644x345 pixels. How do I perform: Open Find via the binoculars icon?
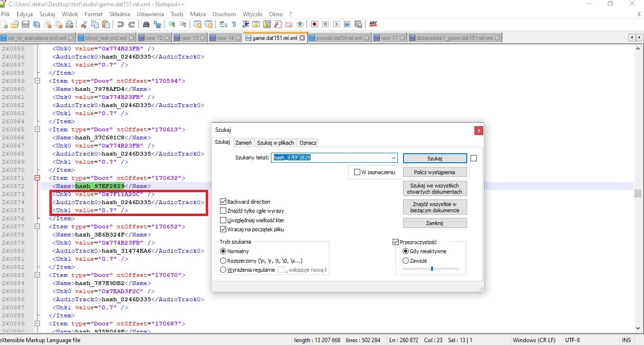pyautogui.click(x=146, y=24)
